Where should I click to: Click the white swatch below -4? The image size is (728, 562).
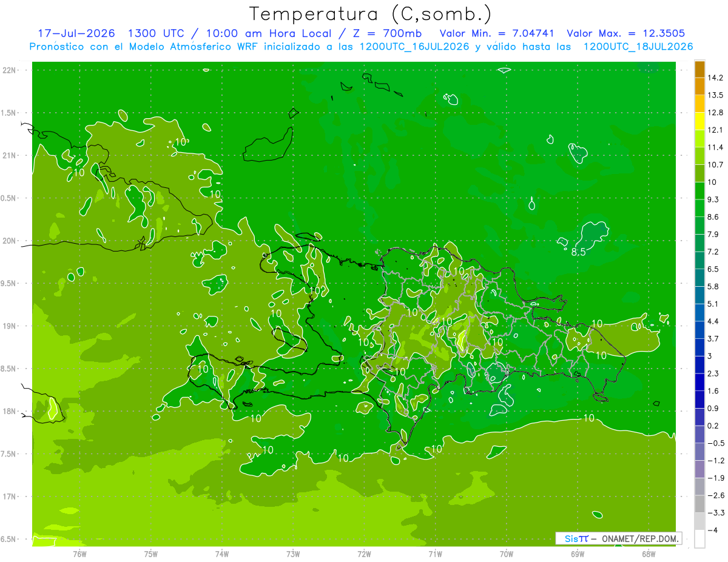(x=699, y=539)
